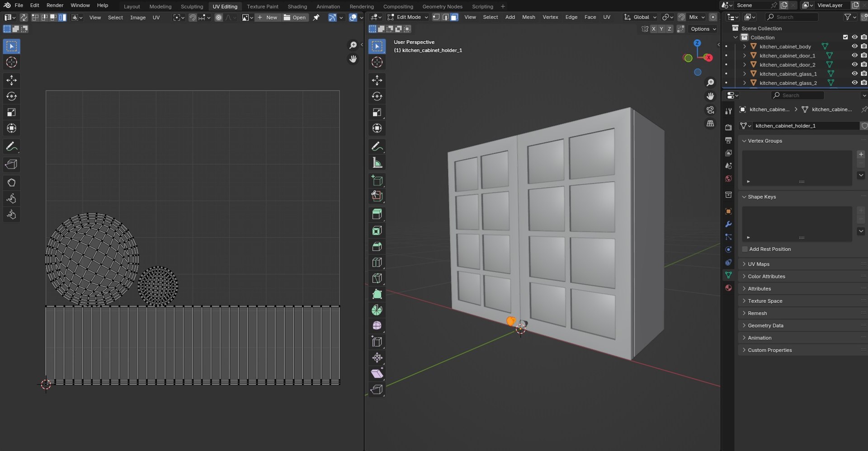The image size is (868, 451).
Task: Select the Spin tool
Action: point(377,310)
